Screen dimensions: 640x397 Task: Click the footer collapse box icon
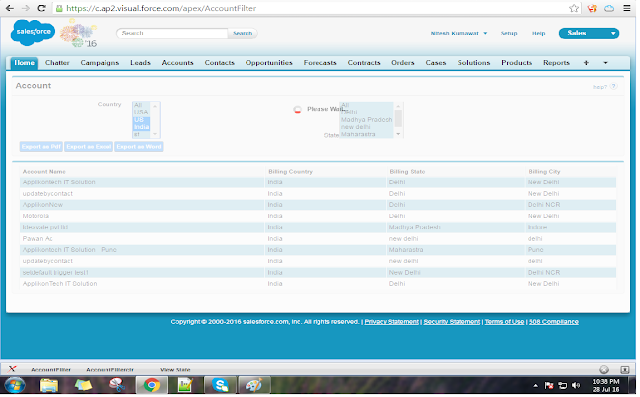point(625,370)
